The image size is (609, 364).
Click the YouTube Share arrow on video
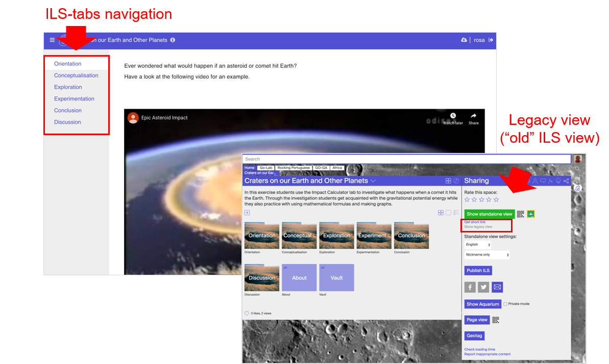coord(473,118)
